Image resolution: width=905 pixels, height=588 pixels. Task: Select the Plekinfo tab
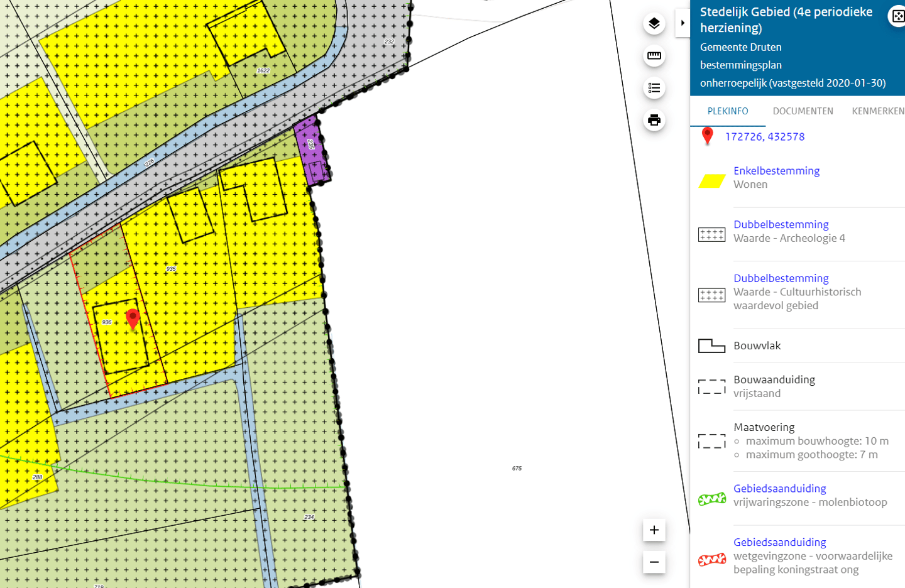(x=728, y=111)
